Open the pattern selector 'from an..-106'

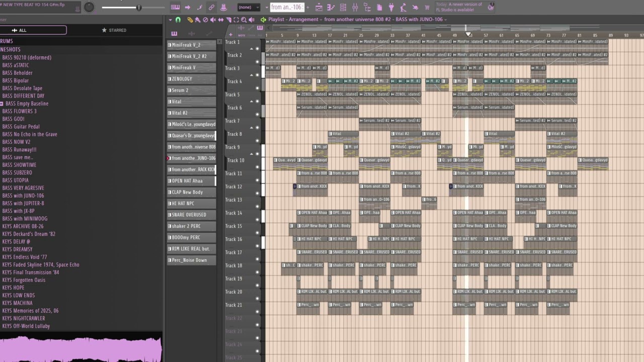[x=287, y=7]
